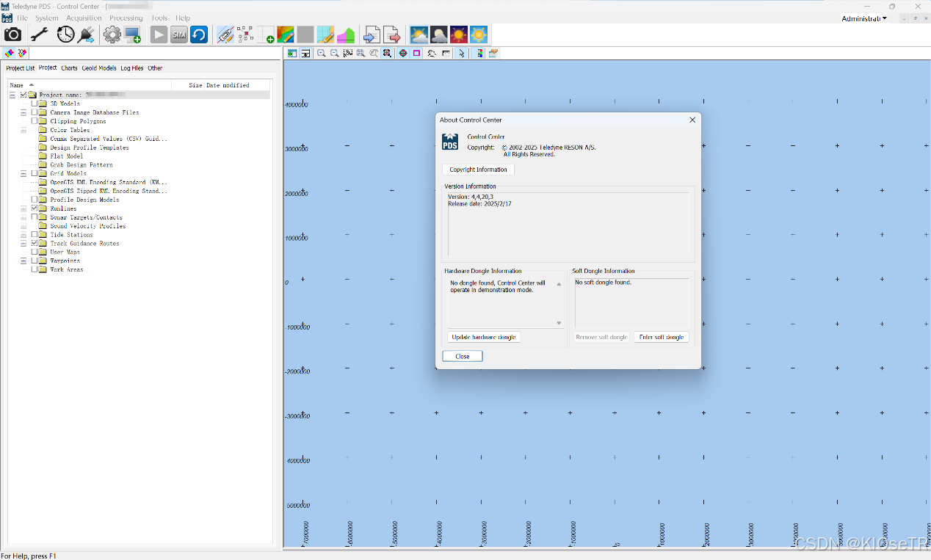Viewport: 931px width, 560px height.
Task: Click the monitor with green plus icon
Action: [132, 34]
